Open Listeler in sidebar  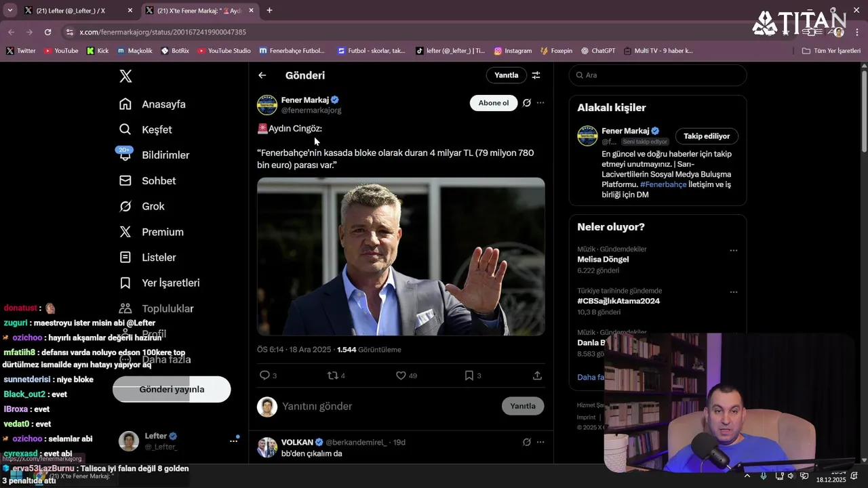(147, 258)
